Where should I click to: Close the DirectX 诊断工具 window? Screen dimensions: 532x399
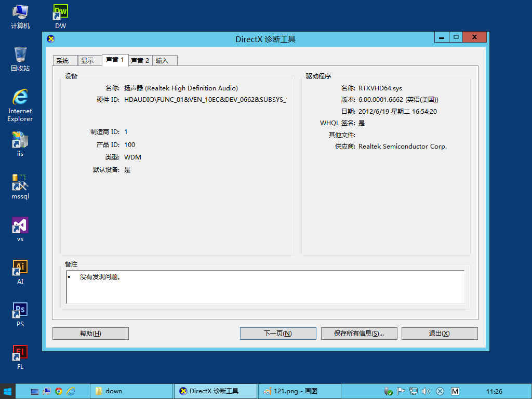tap(475, 37)
